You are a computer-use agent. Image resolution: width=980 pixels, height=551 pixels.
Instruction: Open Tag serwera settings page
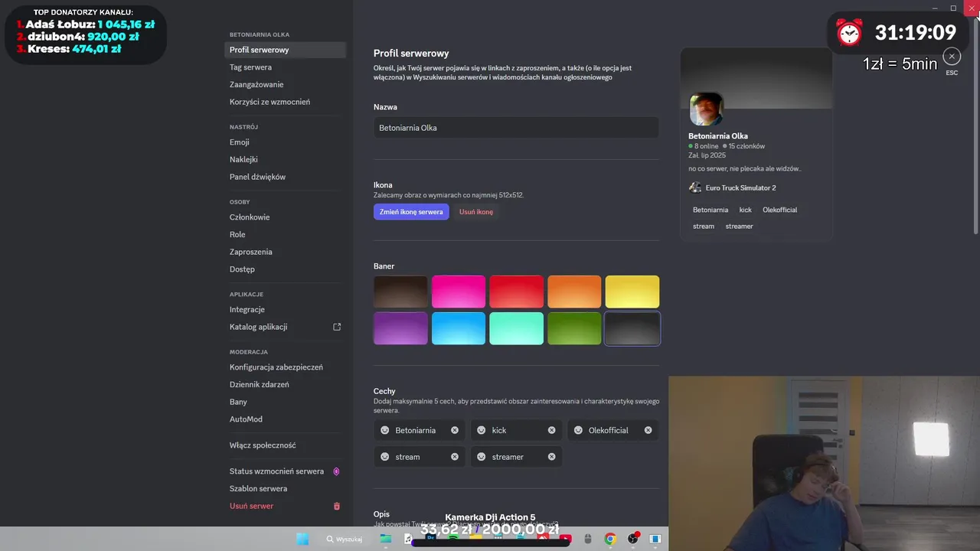[286, 67]
